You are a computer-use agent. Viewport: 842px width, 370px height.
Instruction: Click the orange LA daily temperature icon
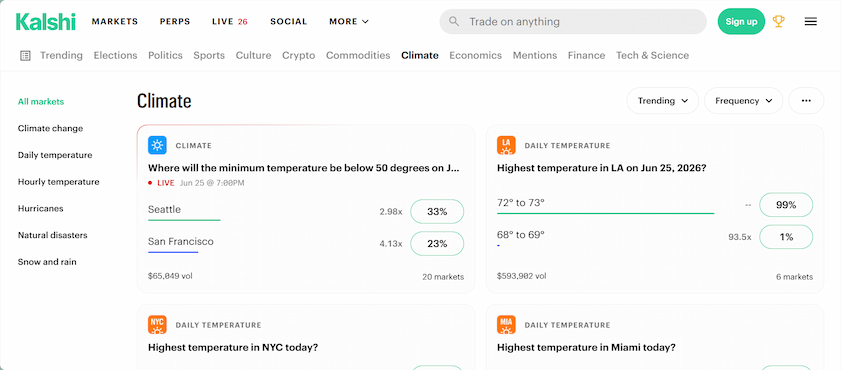coord(506,145)
